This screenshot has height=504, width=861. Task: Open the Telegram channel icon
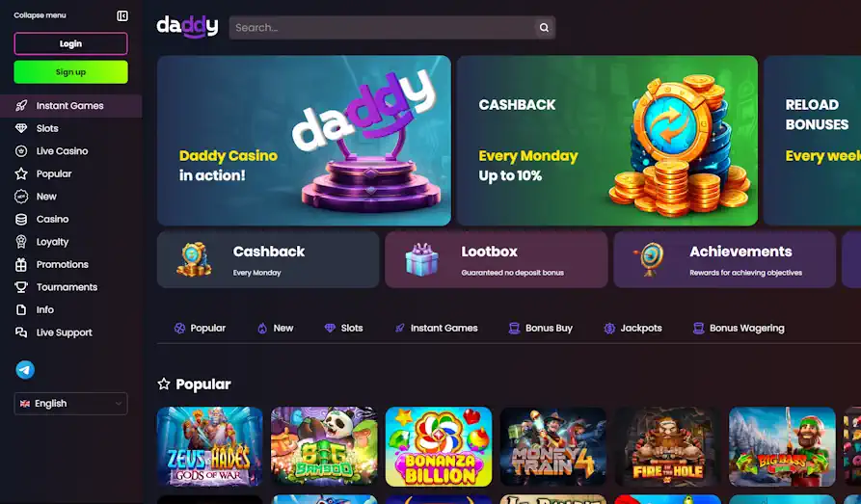point(25,370)
